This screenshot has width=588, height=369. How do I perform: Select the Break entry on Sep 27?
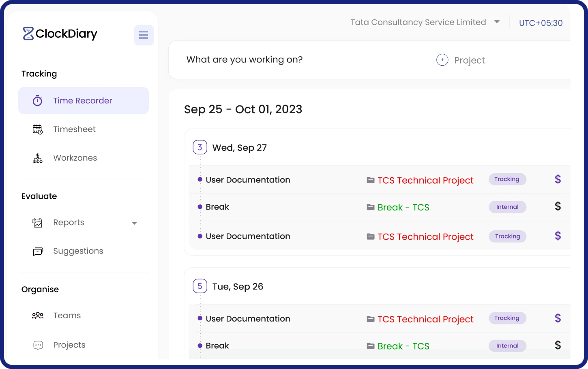pos(217,207)
